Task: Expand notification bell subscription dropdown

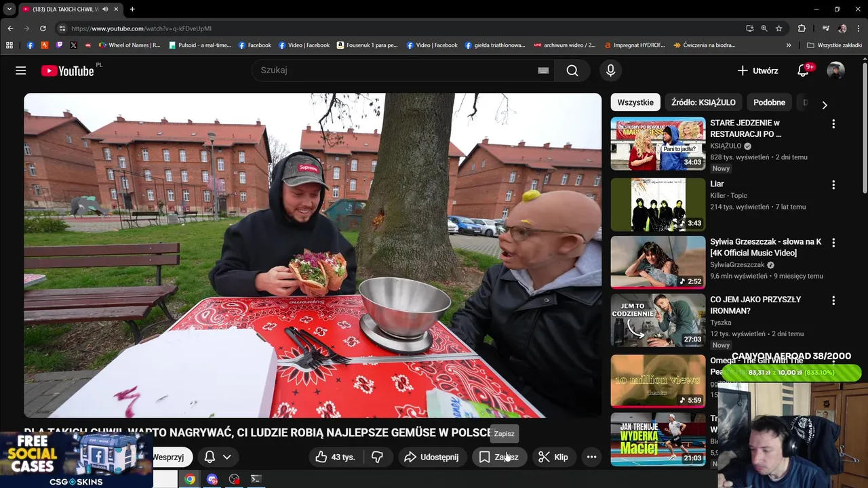Action: (226, 457)
